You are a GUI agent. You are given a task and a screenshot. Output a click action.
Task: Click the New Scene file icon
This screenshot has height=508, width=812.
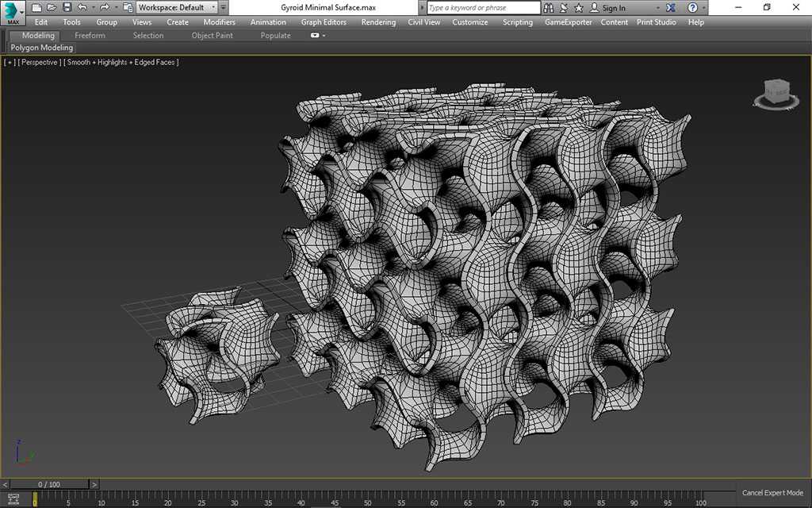click(36, 8)
